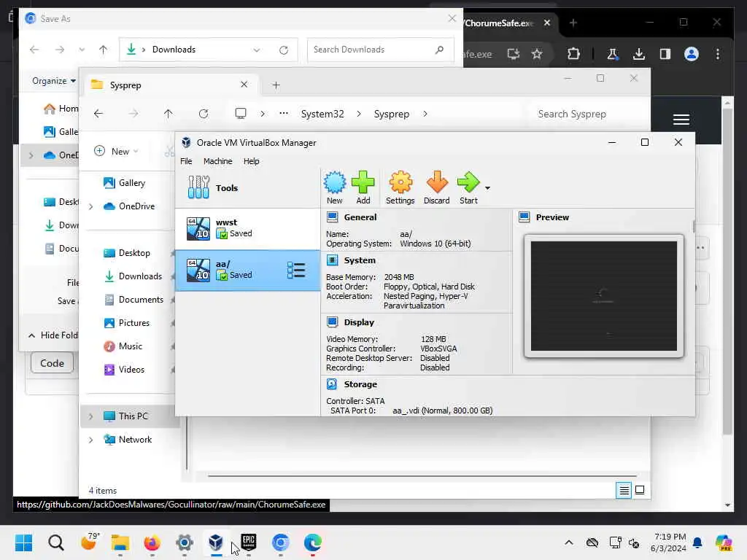Expand breadcrumb chevron after Sysprep
Screen dimensions: 747x560
tap(425, 114)
